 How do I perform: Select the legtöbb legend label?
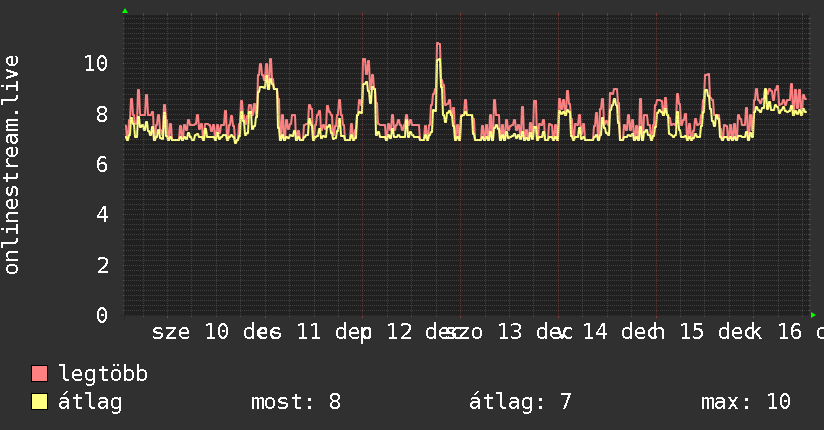(103, 374)
